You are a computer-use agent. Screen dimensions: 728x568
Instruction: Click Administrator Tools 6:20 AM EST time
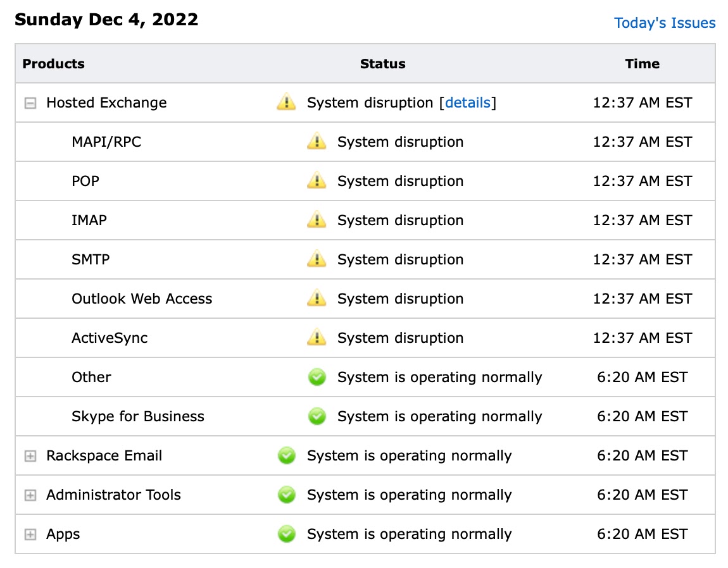point(642,495)
